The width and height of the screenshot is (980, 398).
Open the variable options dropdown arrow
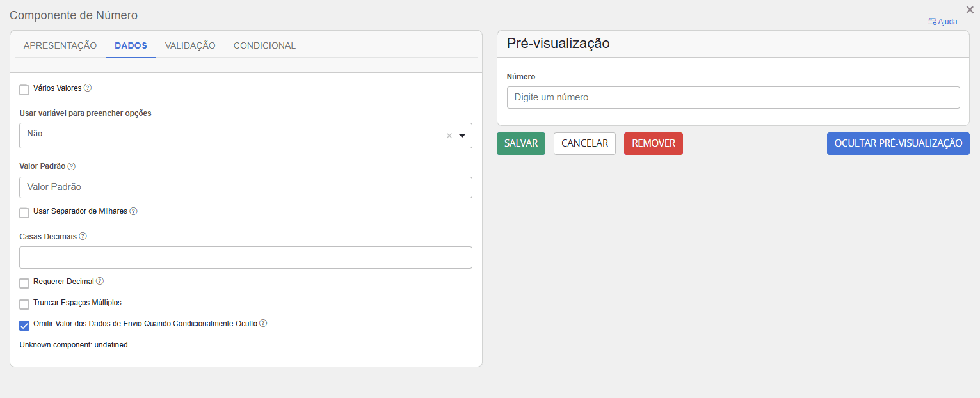(x=462, y=136)
